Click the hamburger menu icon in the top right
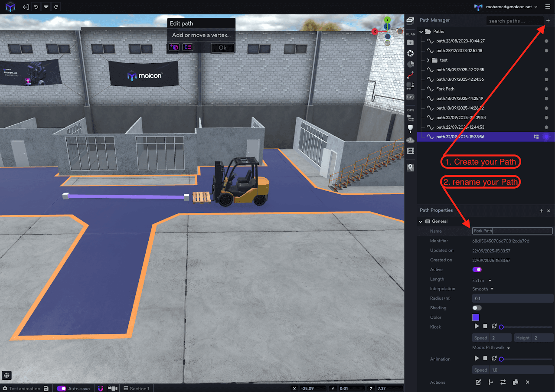 click(x=547, y=7)
